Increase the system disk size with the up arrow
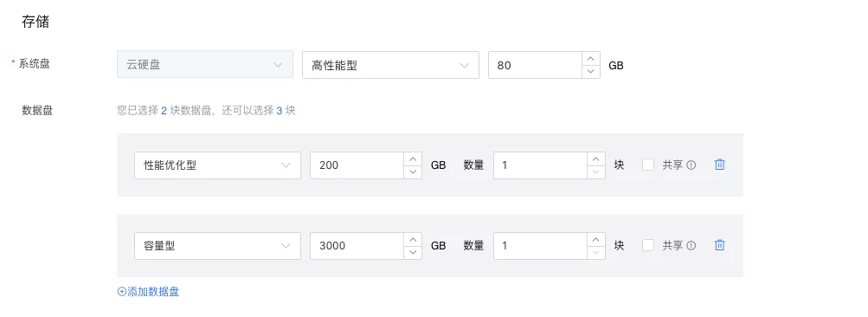Image resolution: width=868 pixels, height=317 pixels. (591, 58)
